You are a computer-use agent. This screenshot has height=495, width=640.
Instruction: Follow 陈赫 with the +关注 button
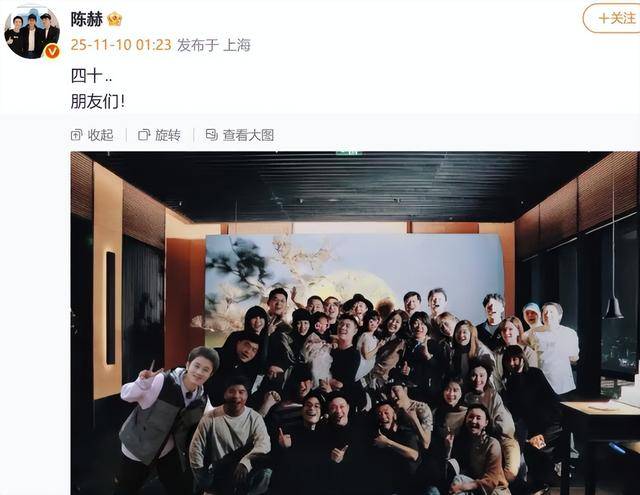click(612, 18)
